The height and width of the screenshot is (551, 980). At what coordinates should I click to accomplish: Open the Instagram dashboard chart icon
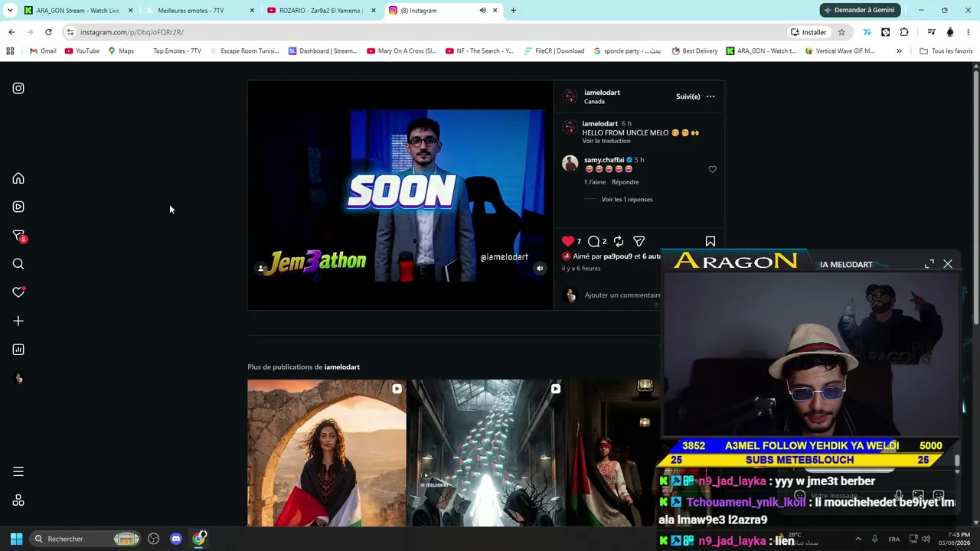point(18,350)
